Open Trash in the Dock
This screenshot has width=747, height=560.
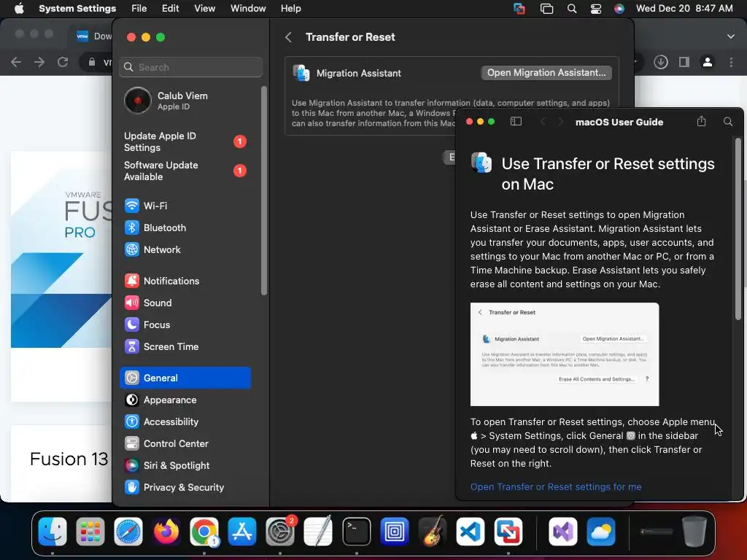tap(694, 532)
